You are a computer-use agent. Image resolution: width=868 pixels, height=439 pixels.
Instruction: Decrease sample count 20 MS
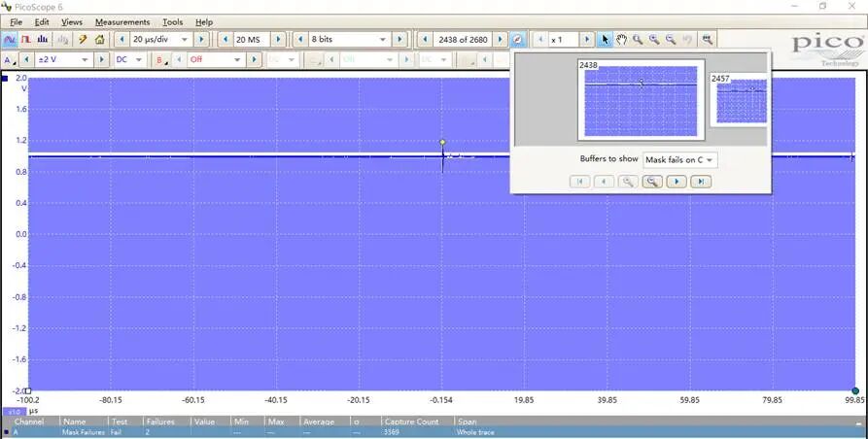coord(225,39)
